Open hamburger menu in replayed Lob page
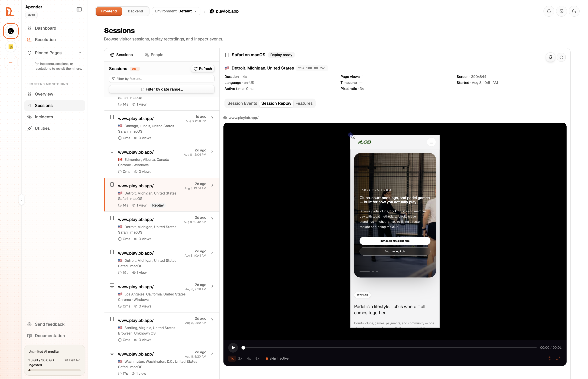Screen dimensions: 588x379 [x=431, y=142]
